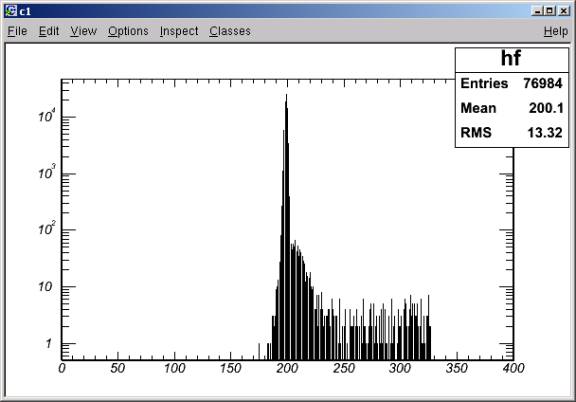Image resolution: width=576 pixels, height=402 pixels.
Task: Close the c1 canvas window
Action: 564,11
